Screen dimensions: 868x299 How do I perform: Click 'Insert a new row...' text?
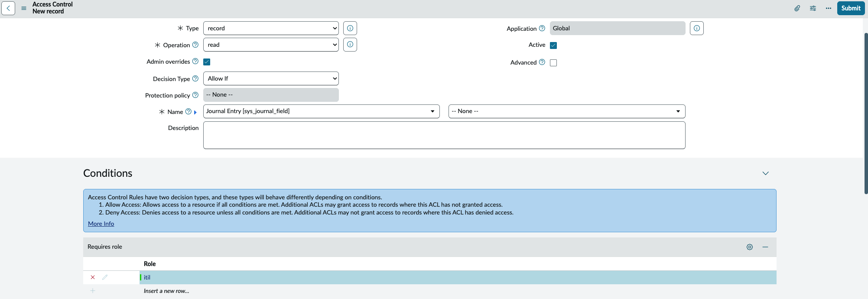(166, 291)
